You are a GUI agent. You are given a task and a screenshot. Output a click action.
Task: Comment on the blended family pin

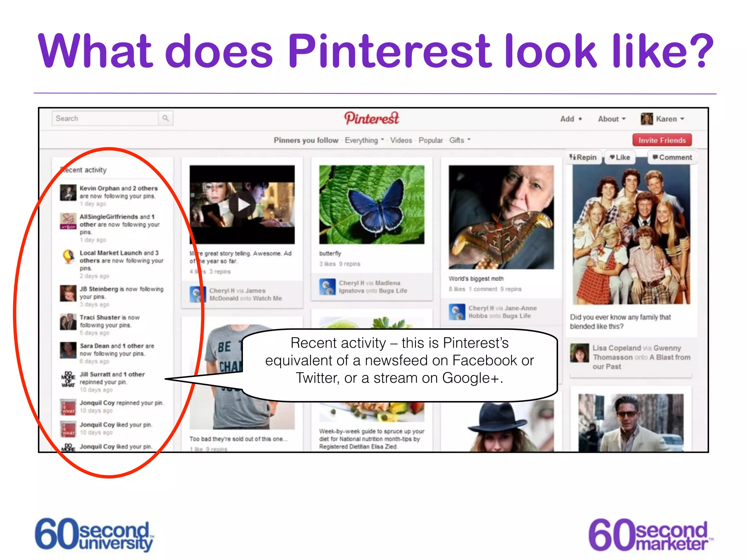point(672,157)
